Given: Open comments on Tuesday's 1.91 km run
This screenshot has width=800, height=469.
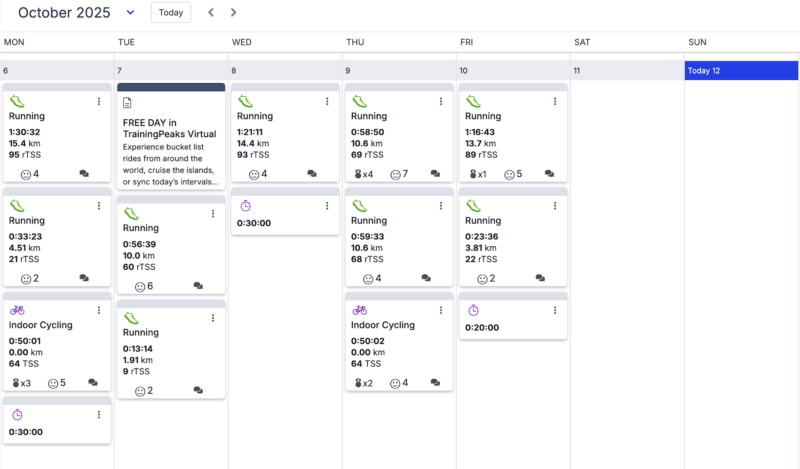Looking at the screenshot, I should [x=198, y=390].
